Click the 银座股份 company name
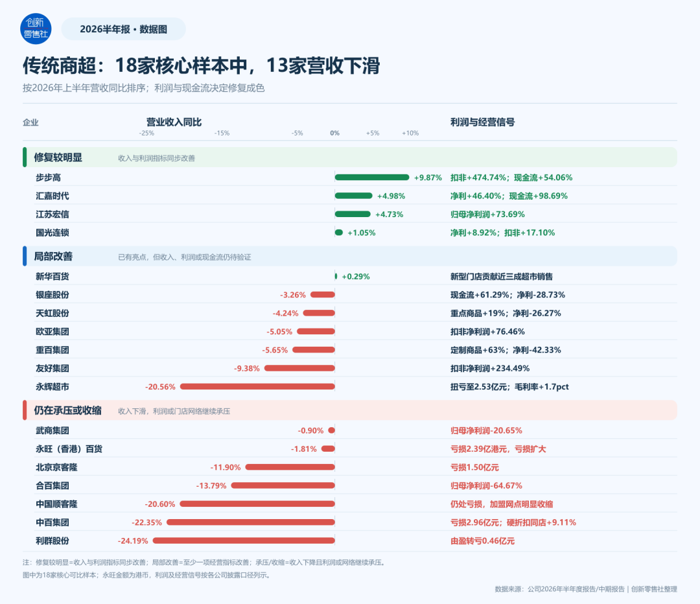Screen dimensions: 700x604 52,295
